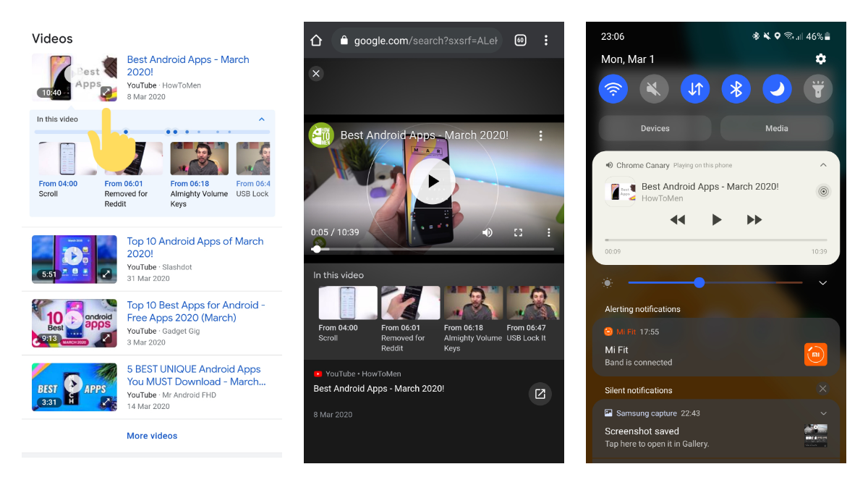Screen dimensions: 868x485
Task: Open the Chrome home page icon
Action: pos(316,41)
